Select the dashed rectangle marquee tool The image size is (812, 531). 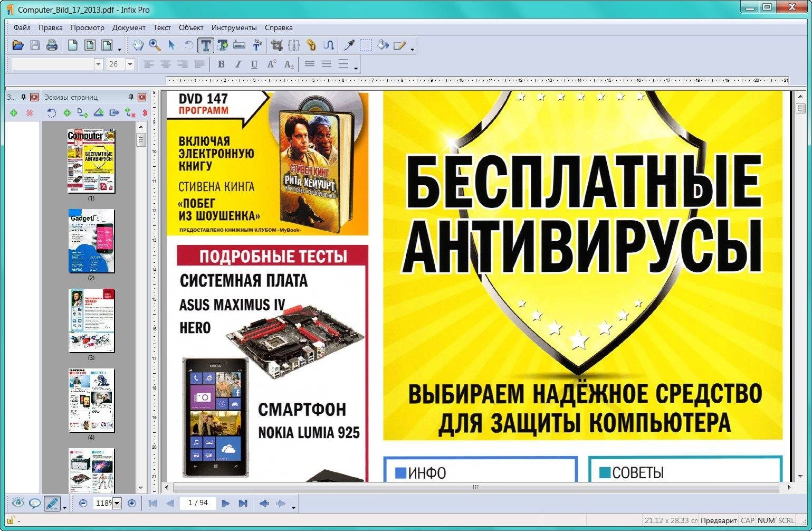pos(366,45)
